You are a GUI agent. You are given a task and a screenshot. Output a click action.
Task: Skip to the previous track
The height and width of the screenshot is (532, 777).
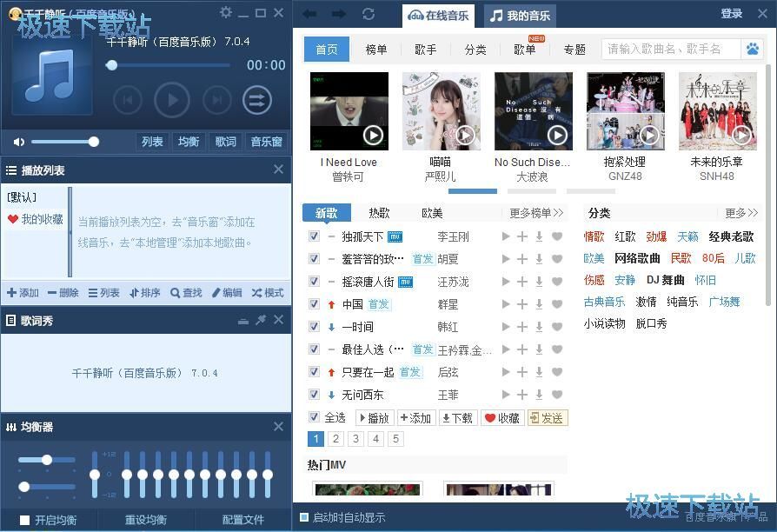click(x=128, y=100)
